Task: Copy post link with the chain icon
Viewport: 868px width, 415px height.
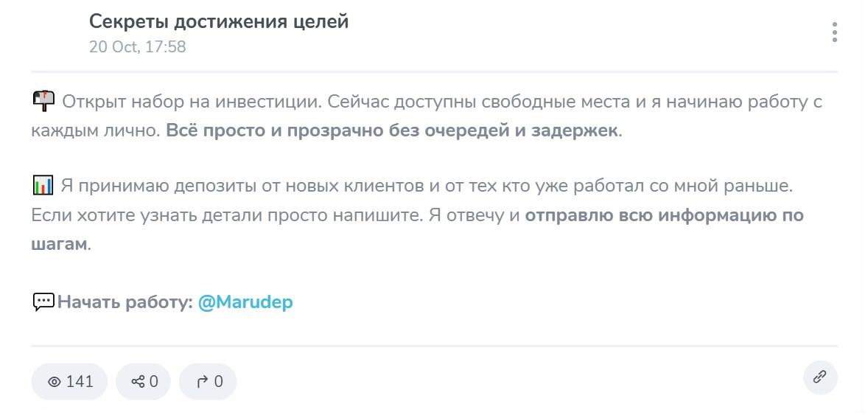Action: (820, 377)
